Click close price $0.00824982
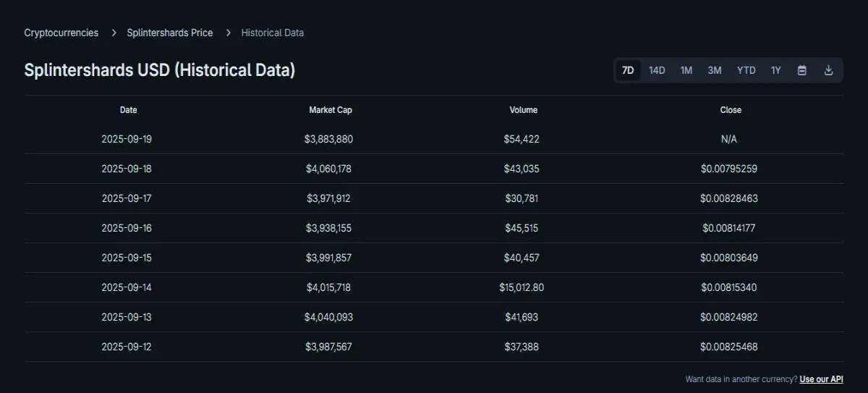868x393 pixels. 729,317
